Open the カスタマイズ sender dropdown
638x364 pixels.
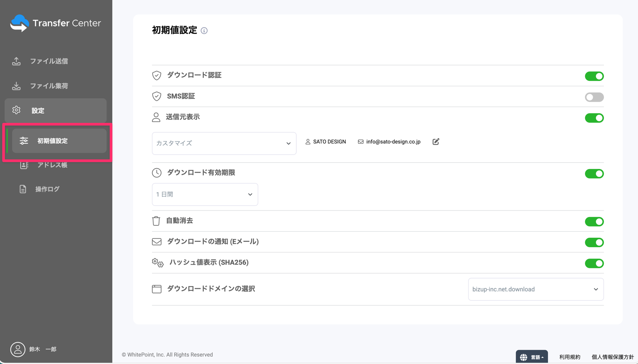click(224, 143)
